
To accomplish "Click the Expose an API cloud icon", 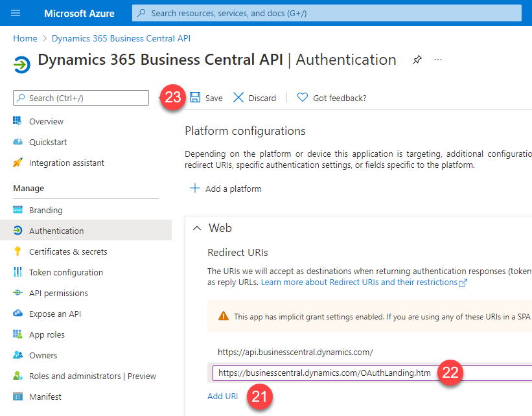I will 17,313.
